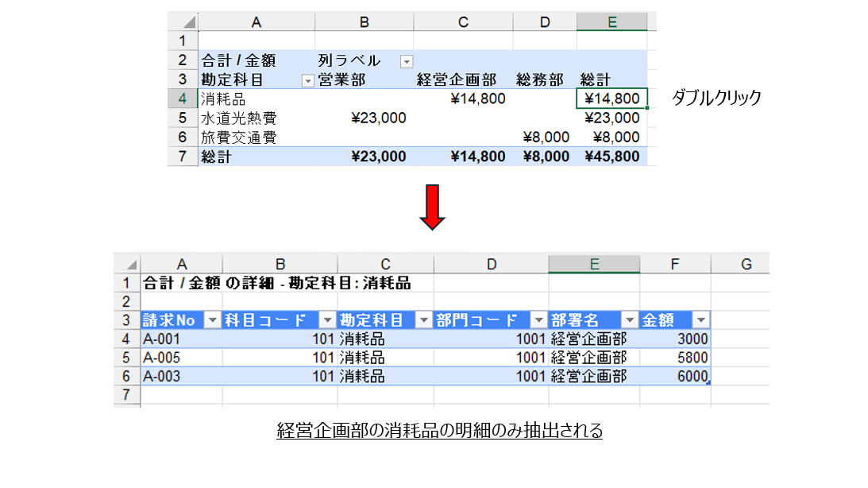Screen dimensions: 868x488
Task: Select row 4 header in the pivot sheet
Action: (183, 99)
